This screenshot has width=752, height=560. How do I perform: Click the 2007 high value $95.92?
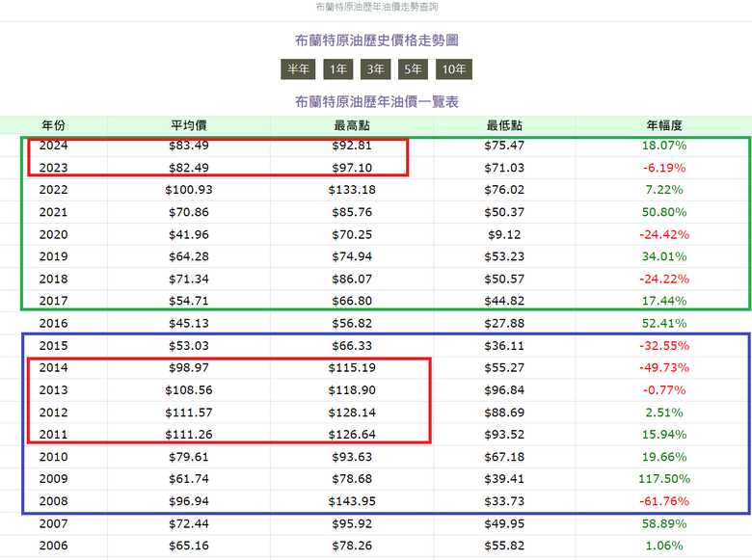tap(352, 523)
